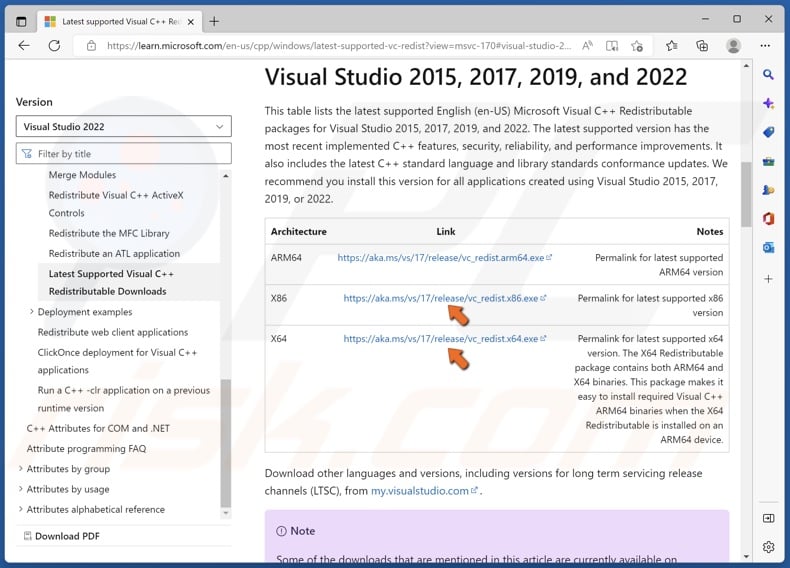Image resolution: width=790 pixels, height=568 pixels.
Task: Expand the Deployment examples node
Action: [32, 312]
